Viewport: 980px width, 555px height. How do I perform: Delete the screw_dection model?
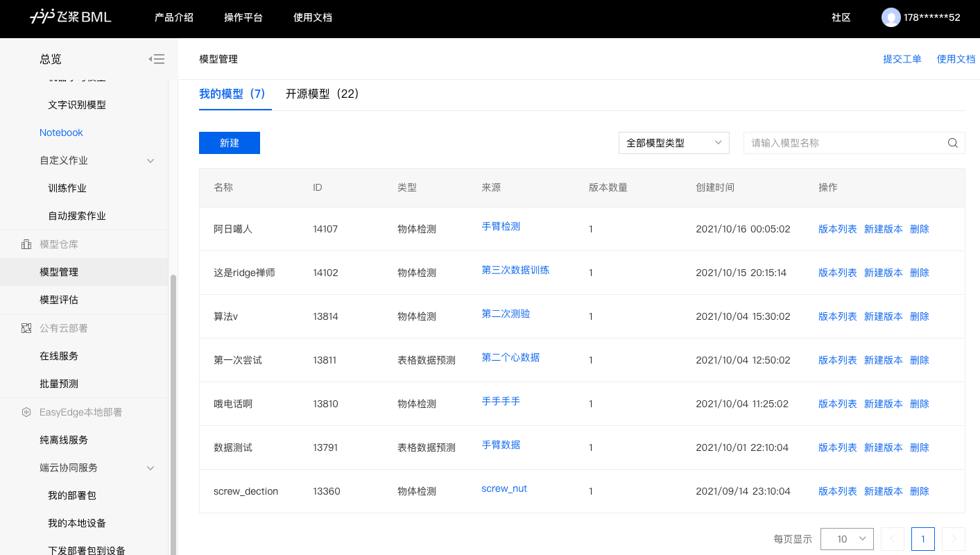[x=920, y=491]
